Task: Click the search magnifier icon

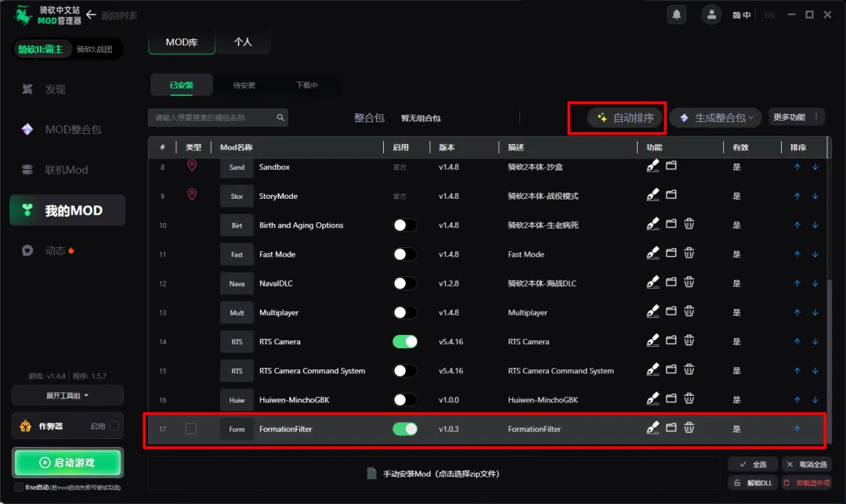Action: (x=280, y=117)
